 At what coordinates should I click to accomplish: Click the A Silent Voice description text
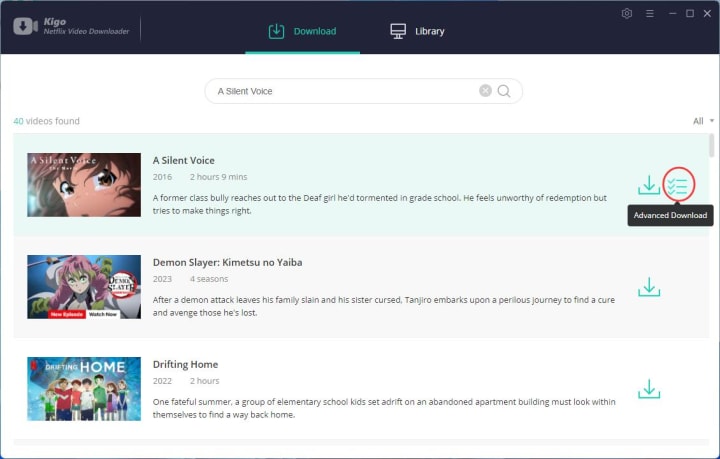[x=380, y=204]
